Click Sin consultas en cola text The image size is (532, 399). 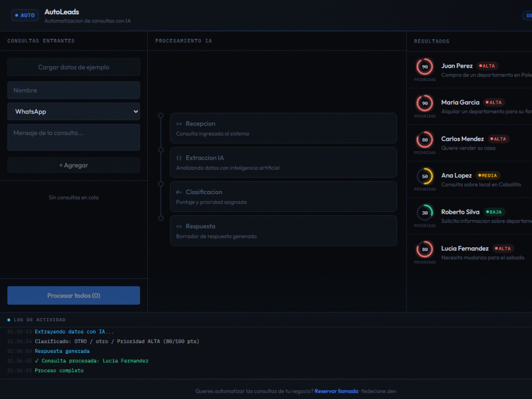73,197
